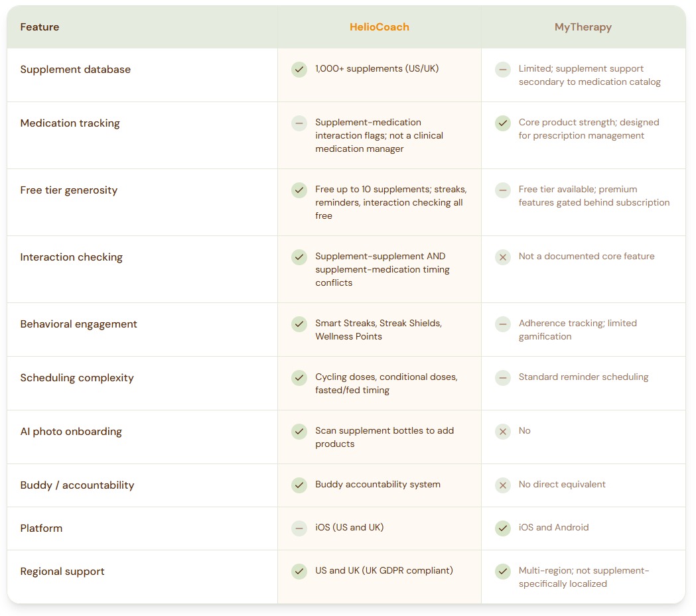Screen dimensions: 696x616
Task: Click MyTherapy platform check icon
Action: pos(503,528)
